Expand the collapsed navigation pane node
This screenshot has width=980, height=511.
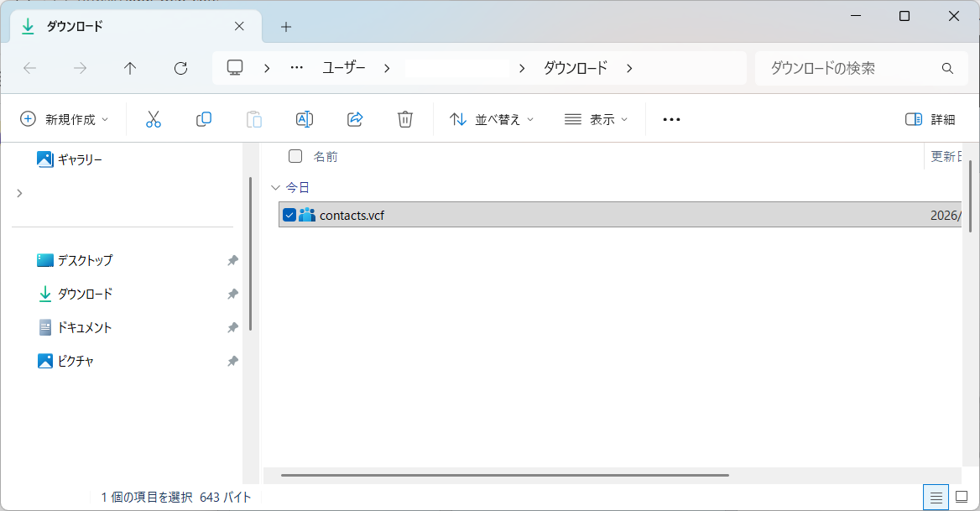(x=19, y=193)
